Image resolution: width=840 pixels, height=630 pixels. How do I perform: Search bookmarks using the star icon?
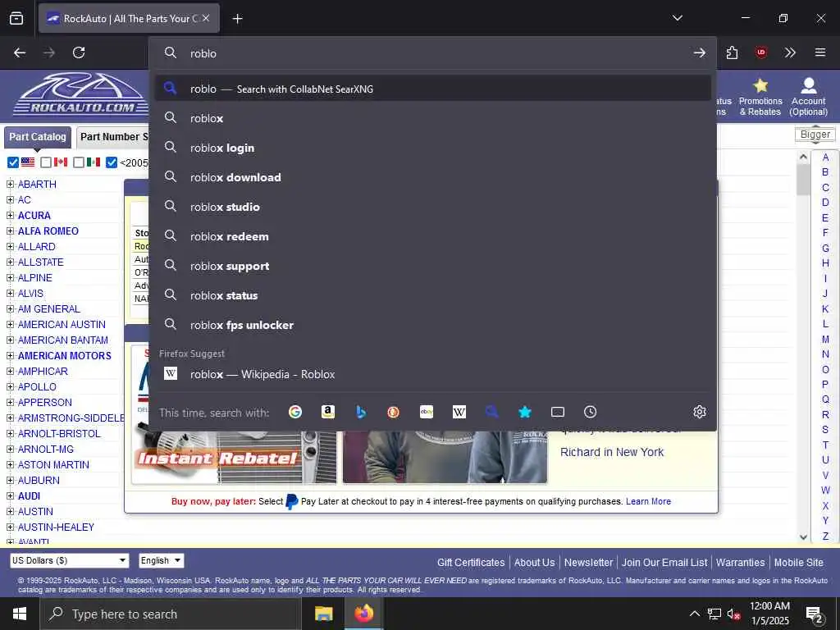coord(525,412)
